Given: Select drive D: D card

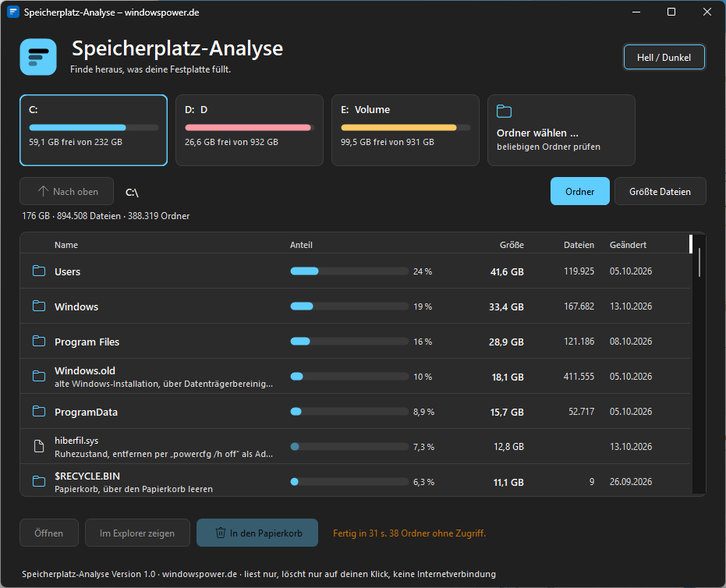Looking at the screenshot, I should pos(249,130).
